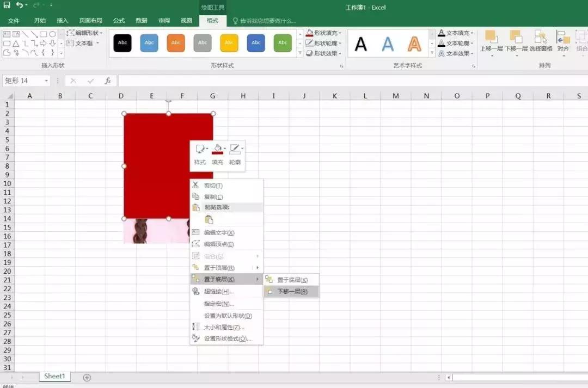588x388 pixels.
Task: Select the rectangle shape in the shapes gallery
Action: (x=43, y=34)
